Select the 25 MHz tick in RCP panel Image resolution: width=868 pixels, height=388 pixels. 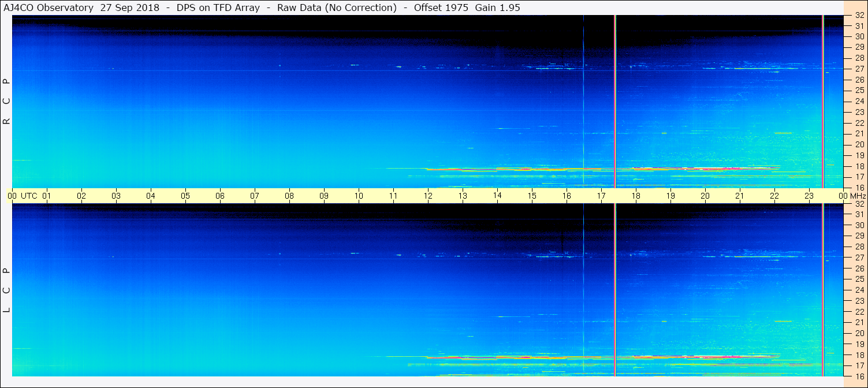(859, 90)
